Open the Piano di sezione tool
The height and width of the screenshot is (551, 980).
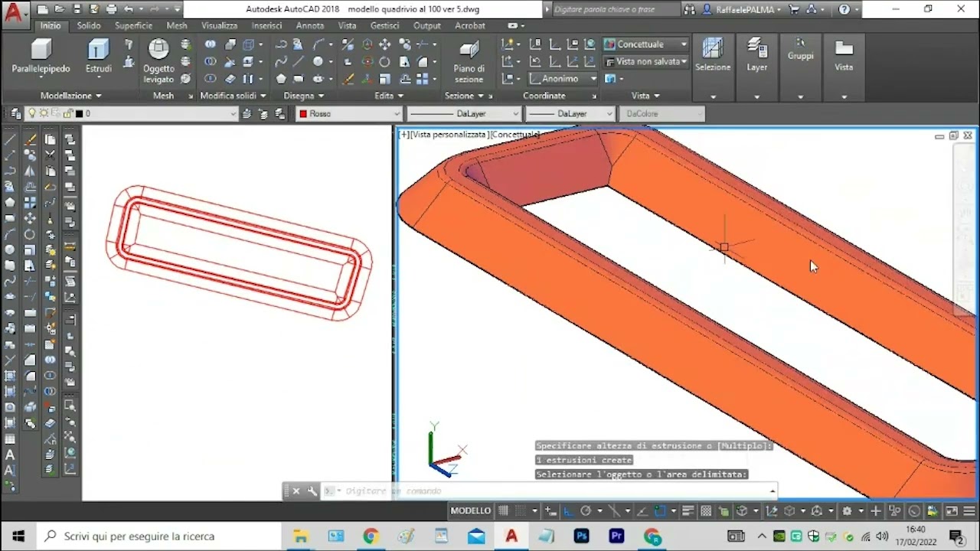point(469,61)
